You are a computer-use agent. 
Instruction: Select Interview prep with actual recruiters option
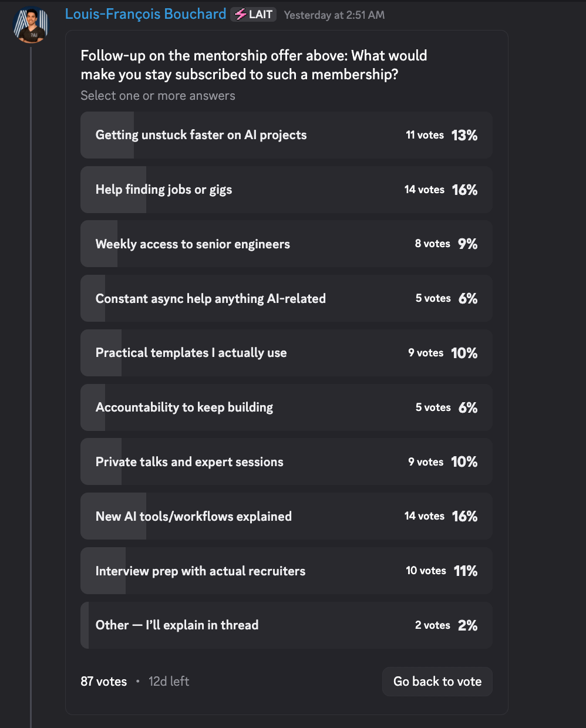(287, 571)
